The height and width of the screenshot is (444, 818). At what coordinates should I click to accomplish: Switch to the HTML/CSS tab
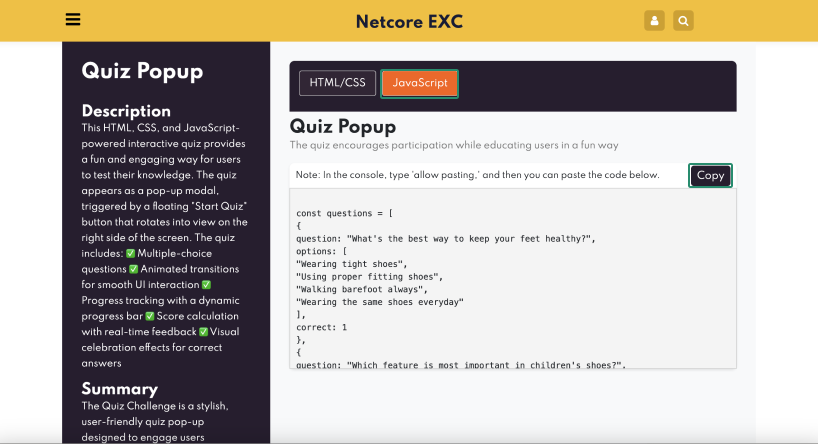point(337,83)
